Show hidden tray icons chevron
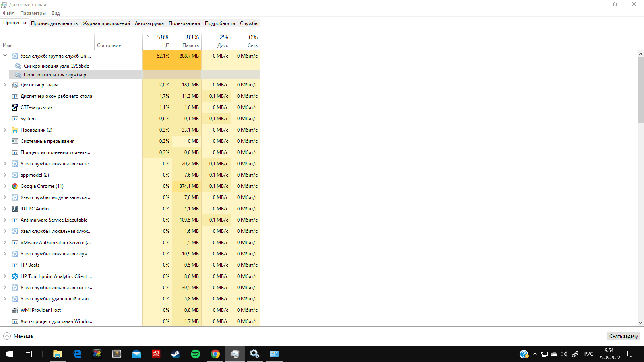This screenshot has height=362, width=644. click(535, 354)
